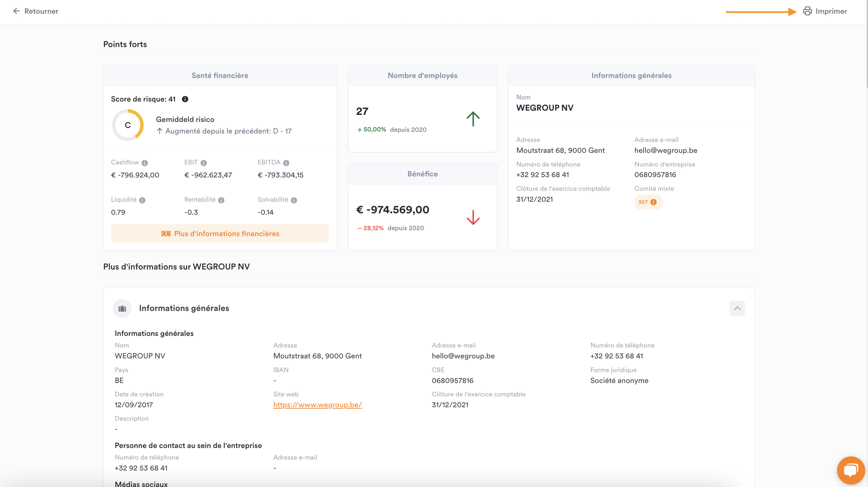Click the Rentabilité value -0.3
Screen dimensions: 868x487
click(x=191, y=212)
